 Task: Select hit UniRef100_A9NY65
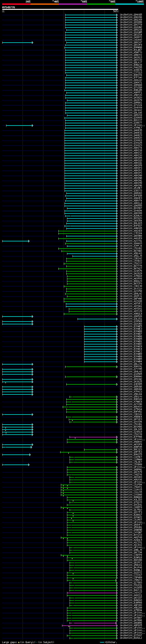tap(131, 228)
